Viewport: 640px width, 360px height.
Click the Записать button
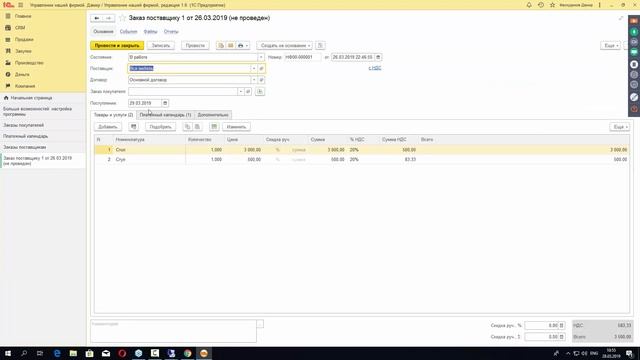(161, 46)
